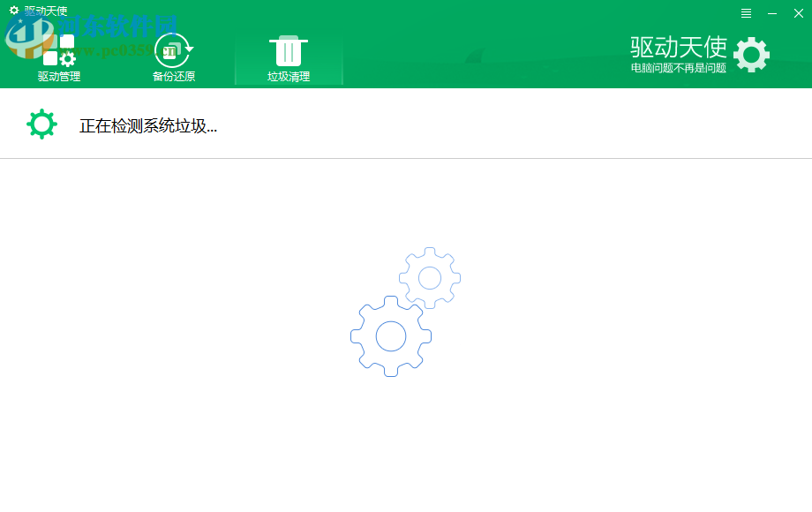
Task: Click the small upper gear in the center animation
Action: 429,277
